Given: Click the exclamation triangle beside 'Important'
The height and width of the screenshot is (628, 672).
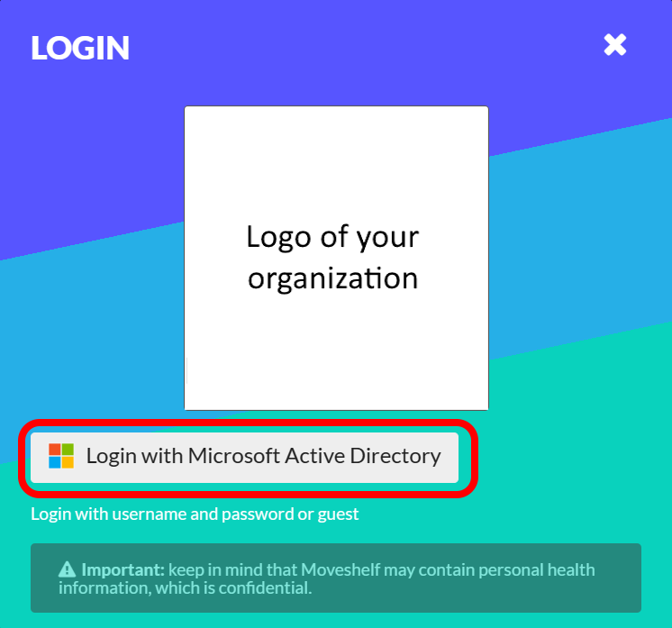Looking at the screenshot, I should (67, 569).
